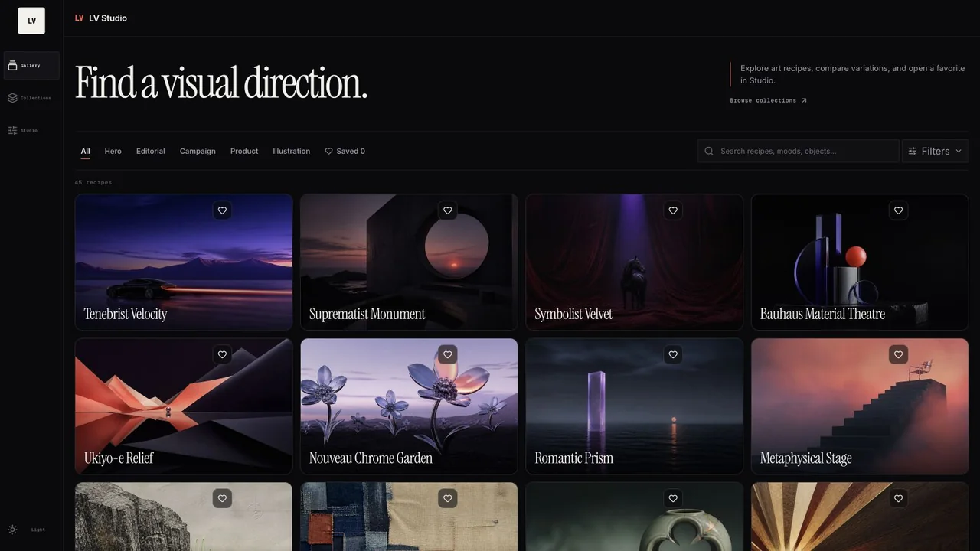Toggle the heart on Nouveau Chrome Garden

[448, 354]
